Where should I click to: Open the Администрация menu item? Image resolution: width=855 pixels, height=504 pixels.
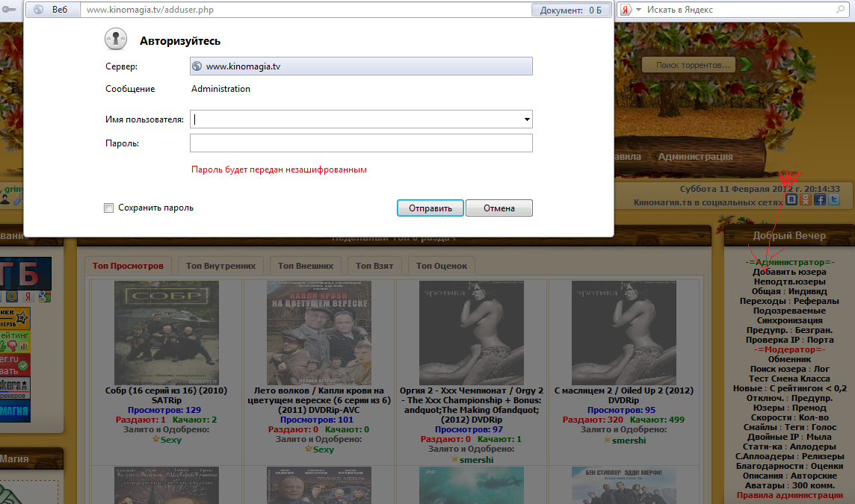tap(695, 156)
